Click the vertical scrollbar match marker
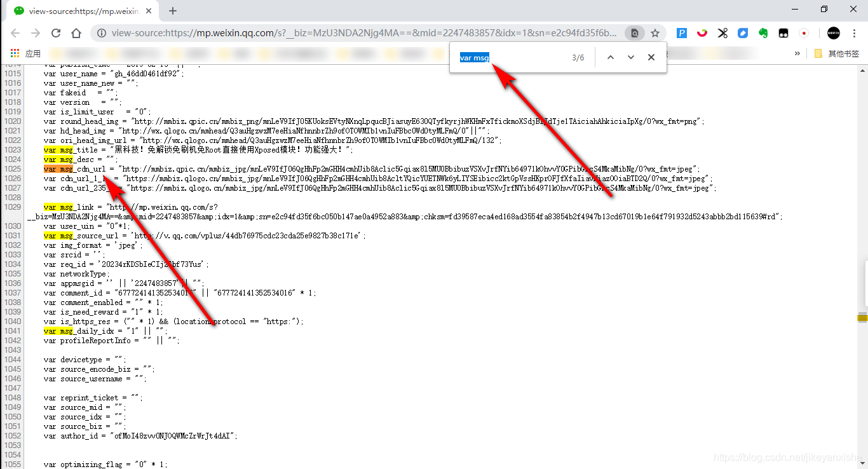Viewport: 868px width, 469px height. [x=862, y=317]
